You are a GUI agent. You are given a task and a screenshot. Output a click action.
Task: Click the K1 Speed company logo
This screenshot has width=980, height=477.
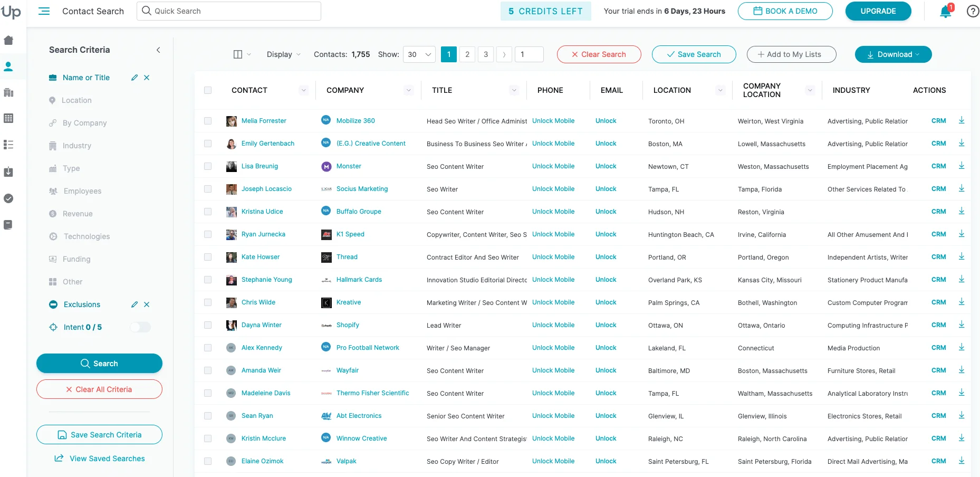pos(326,234)
